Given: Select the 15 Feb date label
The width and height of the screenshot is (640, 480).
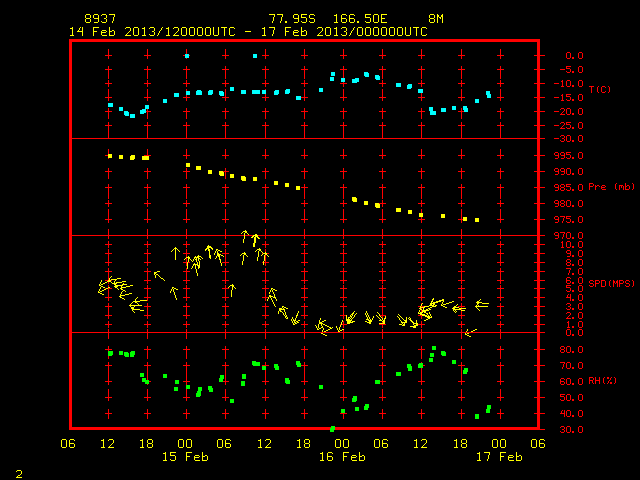Looking at the screenshot, I should (185, 457).
